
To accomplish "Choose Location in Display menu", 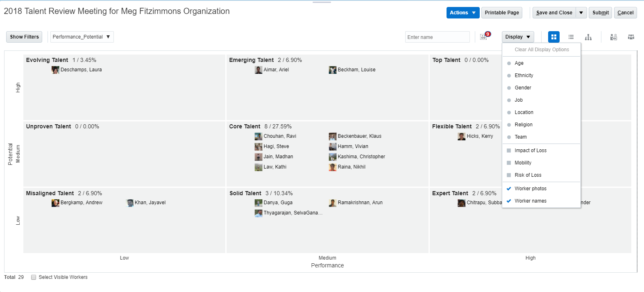I will coord(524,112).
